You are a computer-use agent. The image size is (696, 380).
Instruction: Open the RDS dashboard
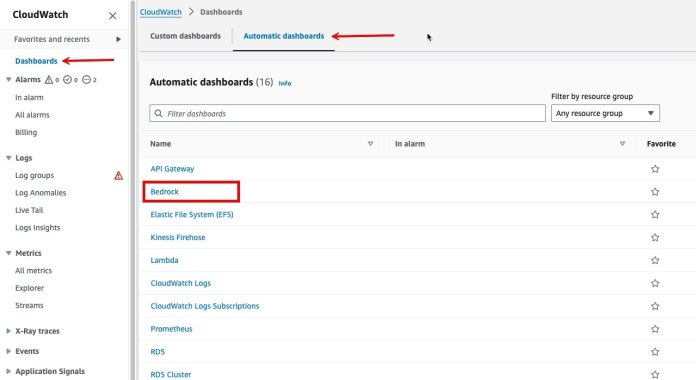[x=158, y=352]
